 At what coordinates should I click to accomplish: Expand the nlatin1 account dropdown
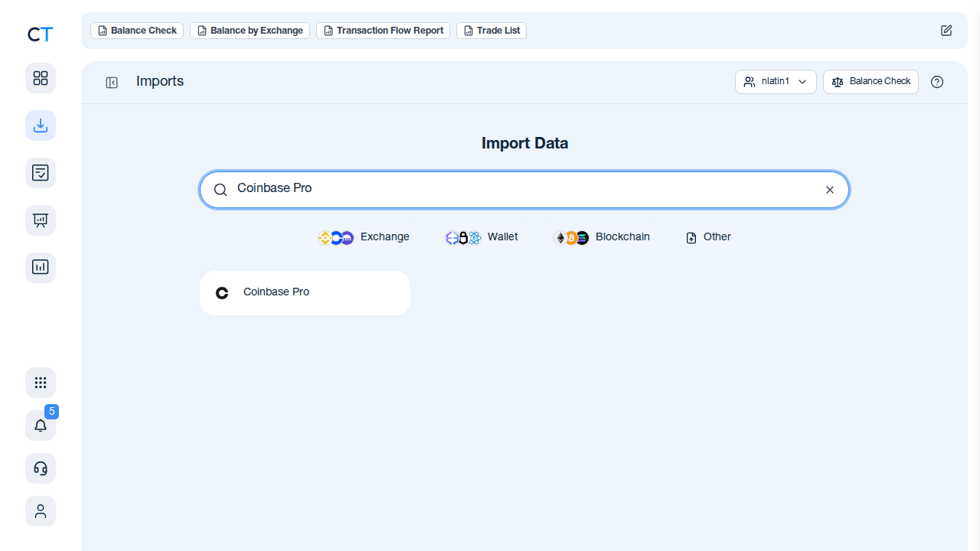click(776, 82)
